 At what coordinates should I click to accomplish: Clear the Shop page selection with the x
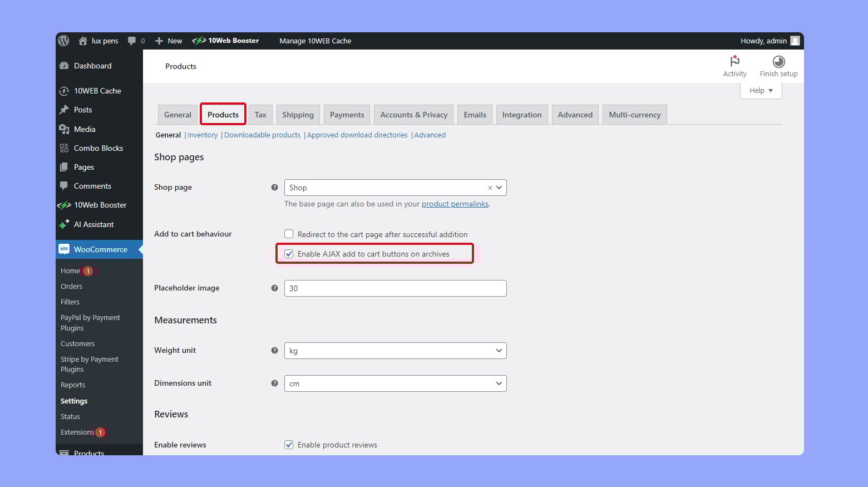point(490,188)
